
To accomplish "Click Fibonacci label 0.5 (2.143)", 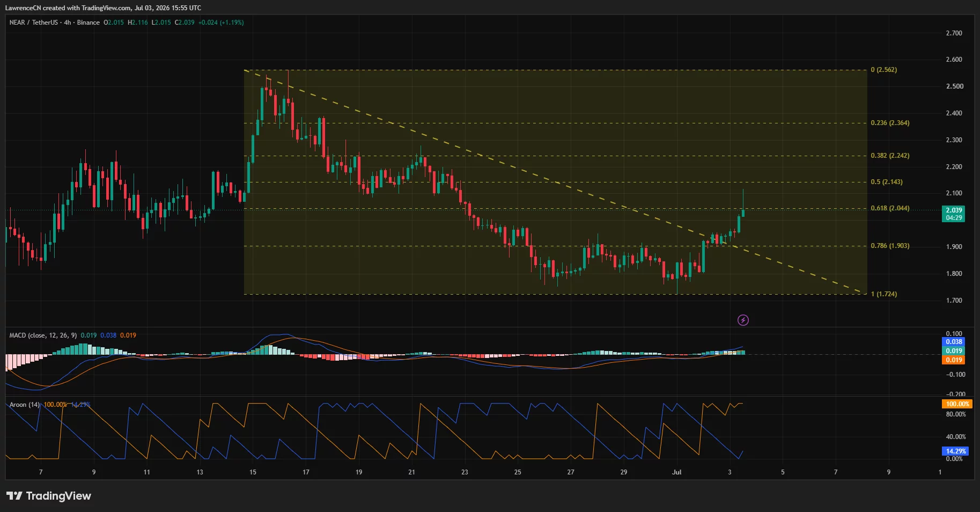I will click(887, 182).
